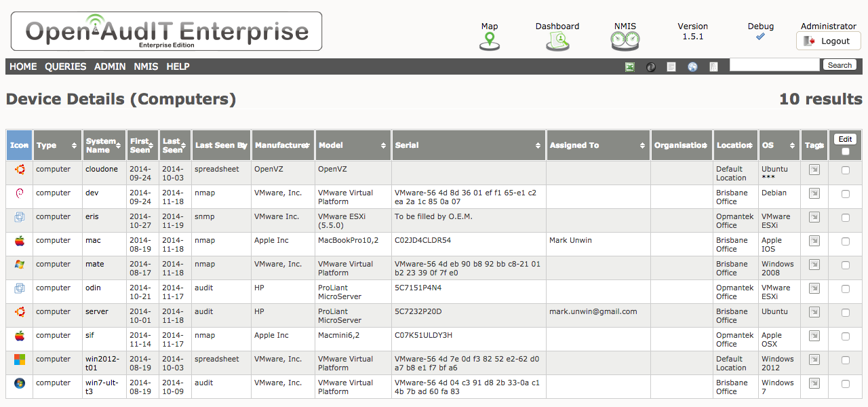
Task: Open the tags icon for dev
Action: click(x=814, y=193)
